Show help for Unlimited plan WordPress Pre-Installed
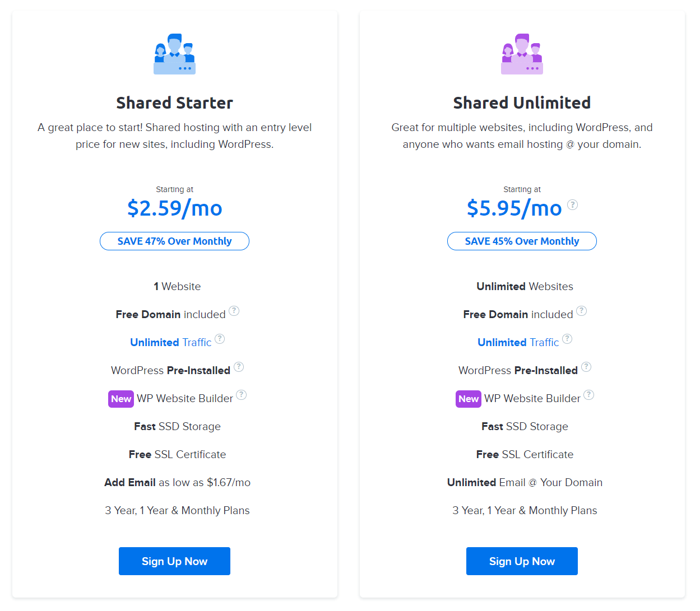Screen dimensions: 700x611 click(x=586, y=367)
